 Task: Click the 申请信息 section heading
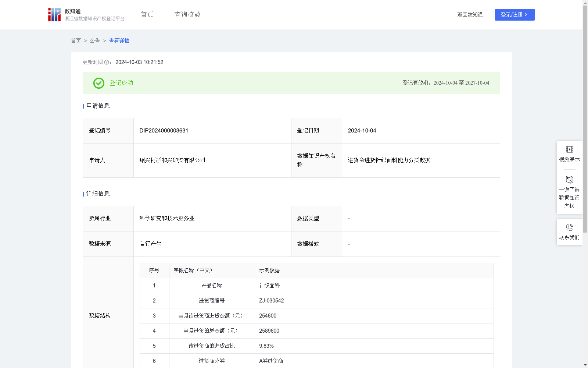[98, 106]
